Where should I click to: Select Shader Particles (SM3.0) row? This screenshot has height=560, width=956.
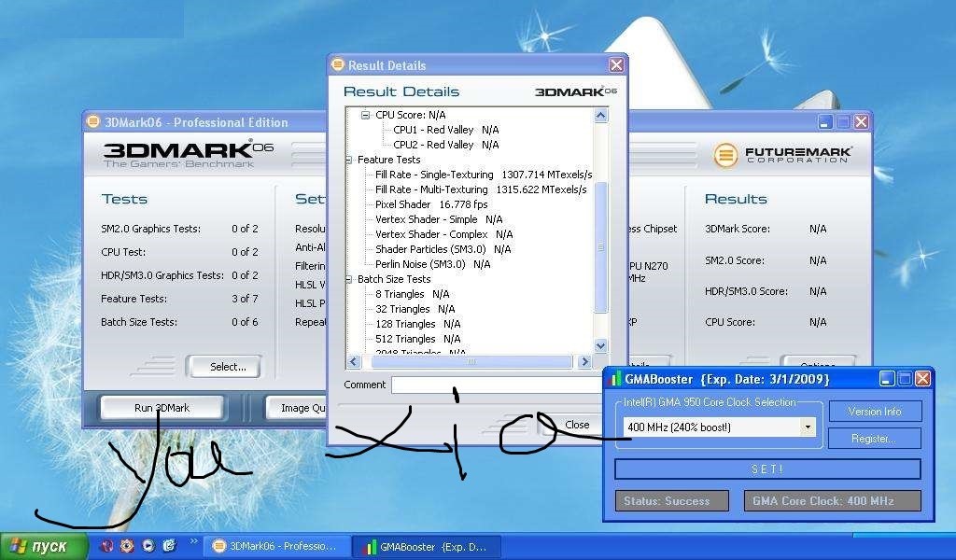pos(443,249)
